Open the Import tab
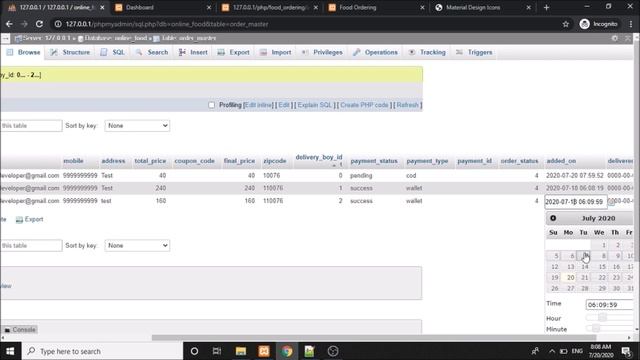Viewport: 640px width, 360px height. point(276,52)
